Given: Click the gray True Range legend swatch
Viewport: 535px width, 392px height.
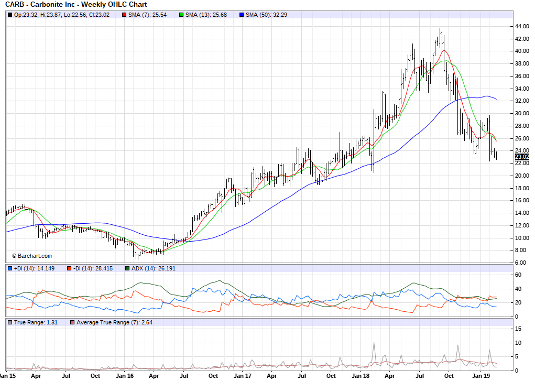Looking at the screenshot, I should (10, 322).
